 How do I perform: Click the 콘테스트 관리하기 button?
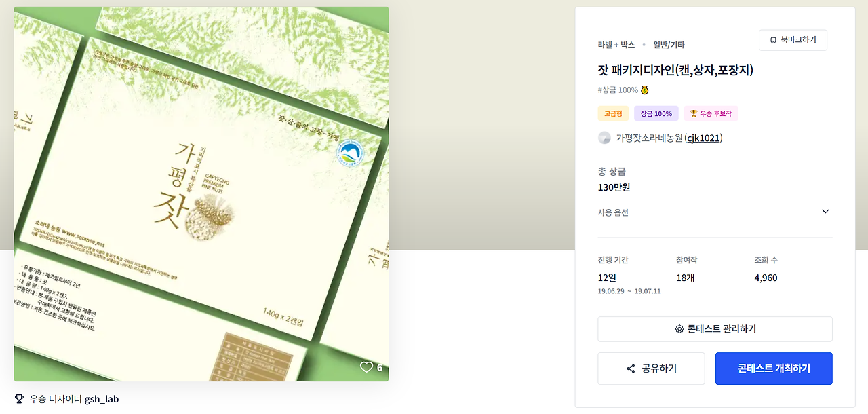pyautogui.click(x=715, y=329)
